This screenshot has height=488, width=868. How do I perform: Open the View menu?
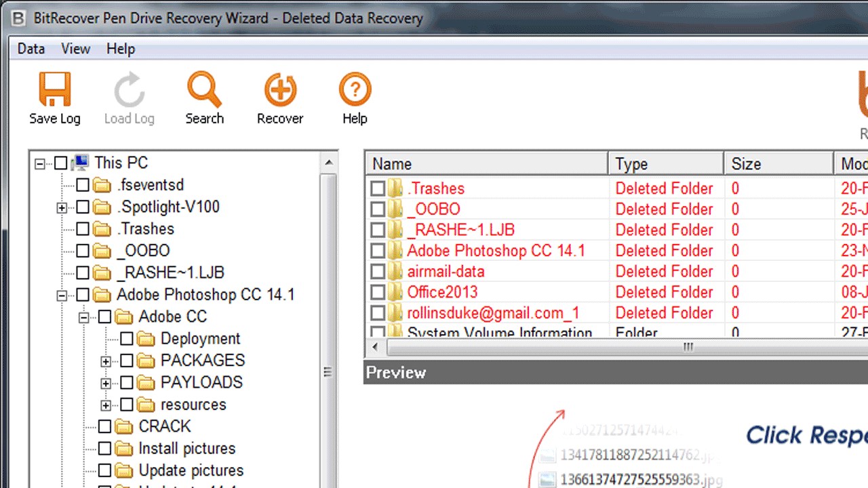coord(75,49)
